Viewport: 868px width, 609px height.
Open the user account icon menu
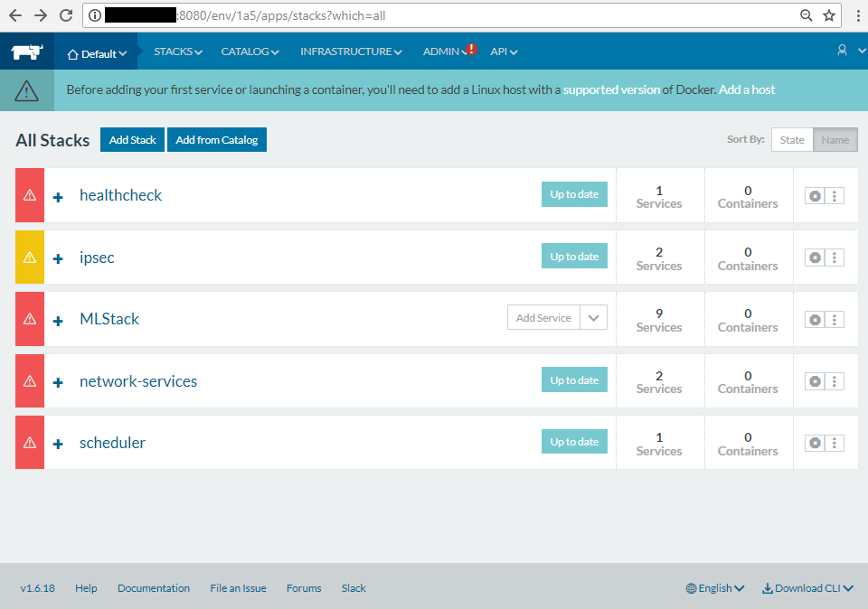click(842, 51)
